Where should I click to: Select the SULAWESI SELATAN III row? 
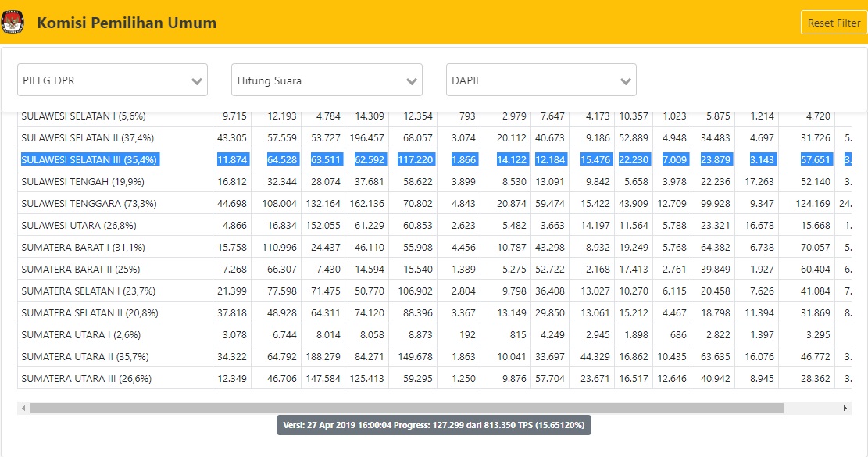pos(434,159)
